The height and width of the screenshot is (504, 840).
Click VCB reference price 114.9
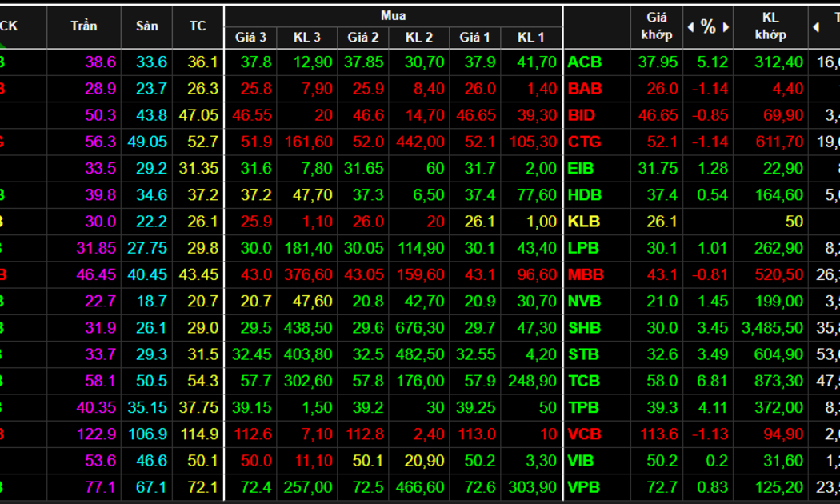pyautogui.click(x=199, y=434)
